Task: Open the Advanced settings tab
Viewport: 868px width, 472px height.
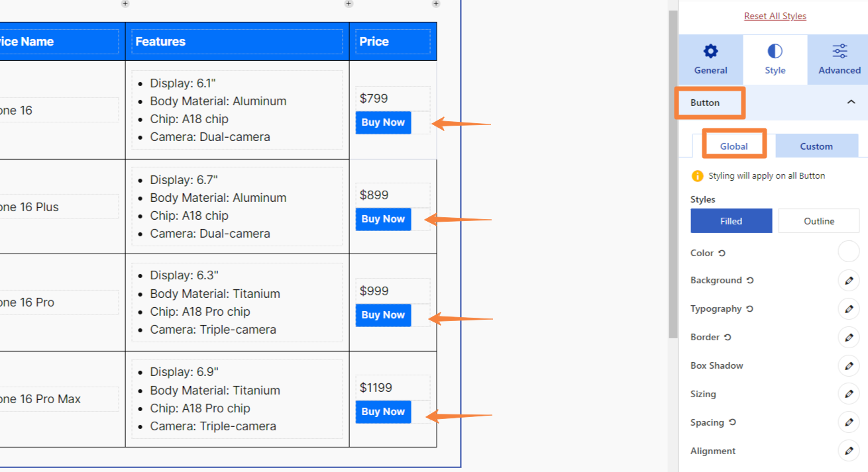Action: coord(839,60)
